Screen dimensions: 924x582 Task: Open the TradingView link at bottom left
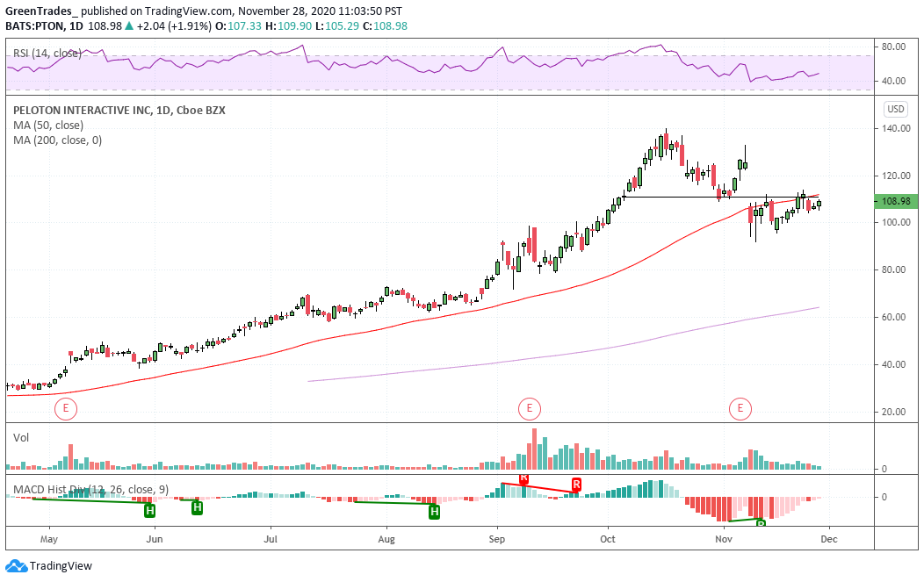49,566
